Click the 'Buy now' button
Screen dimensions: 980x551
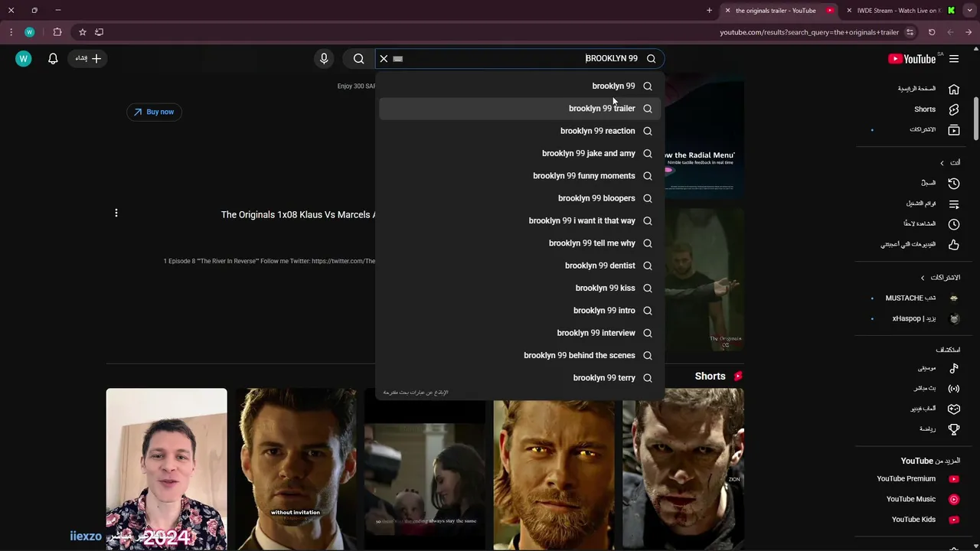154,112
